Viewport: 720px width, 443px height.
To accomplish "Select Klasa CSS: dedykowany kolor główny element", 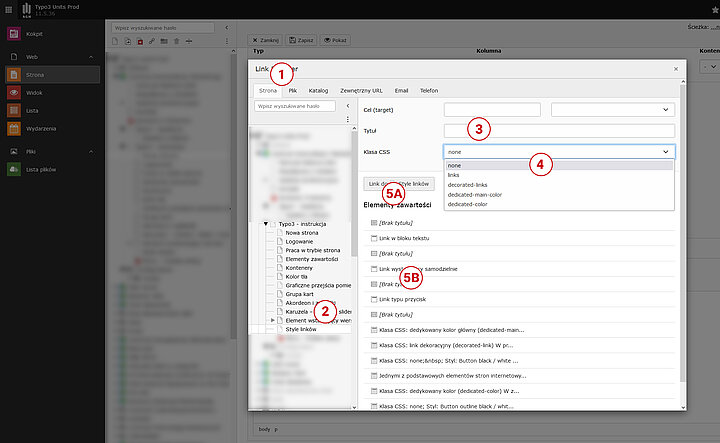I will tap(451, 330).
